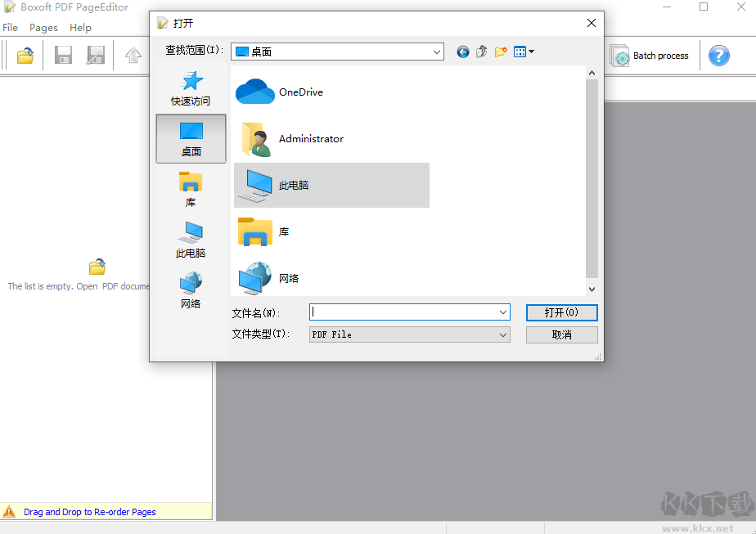Image resolution: width=756 pixels, height=534 pixels.
Task: Switch to 库 in the places sidebar
Action: pos(191,188)
